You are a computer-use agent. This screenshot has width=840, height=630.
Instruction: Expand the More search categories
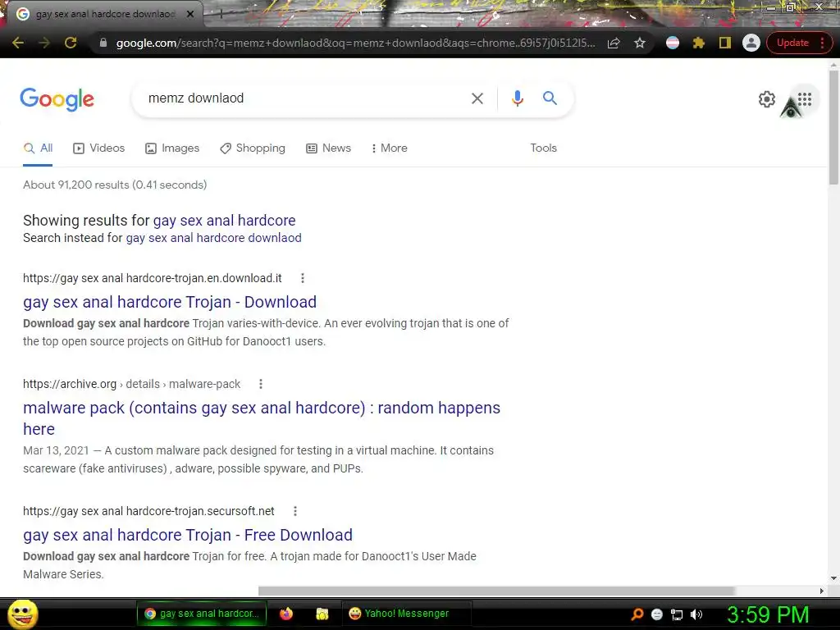pos(390,148)
